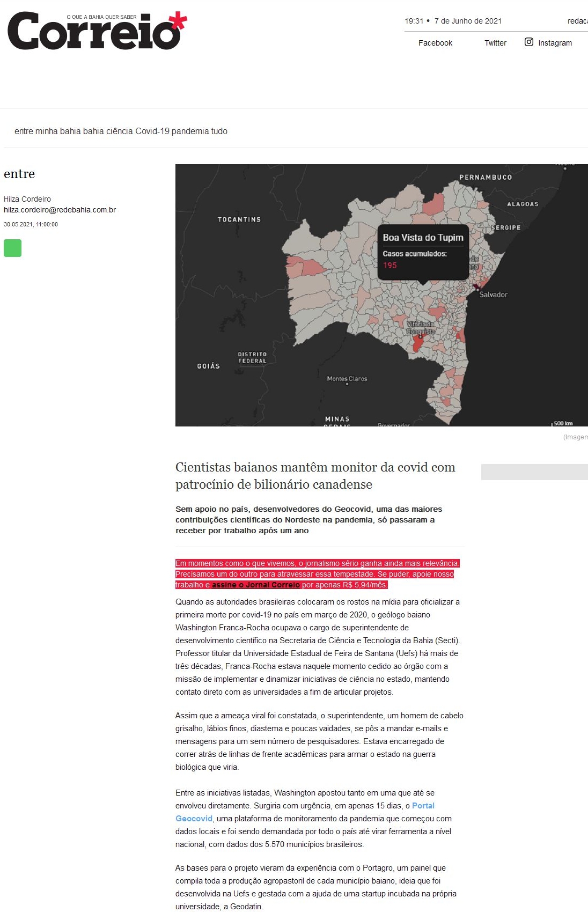This screenshot has width=588, height=920.
Task: Select the 'pandemia' tag
Action: (x=190, y=131)
